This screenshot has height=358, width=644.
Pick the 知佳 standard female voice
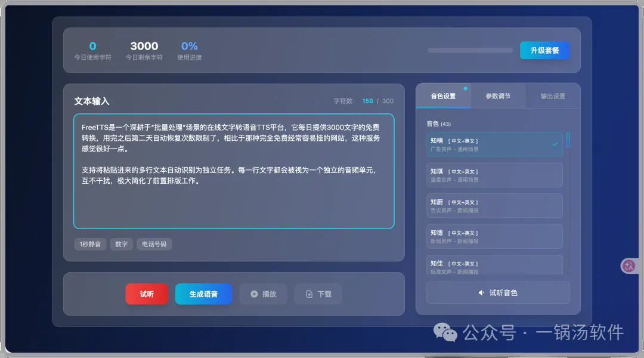click(x=494, y=265)
